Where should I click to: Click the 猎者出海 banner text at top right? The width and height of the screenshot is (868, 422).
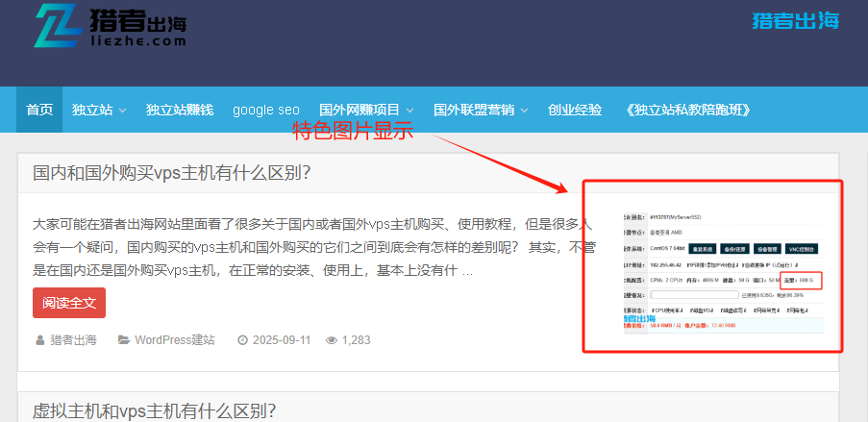click(796, 20)
